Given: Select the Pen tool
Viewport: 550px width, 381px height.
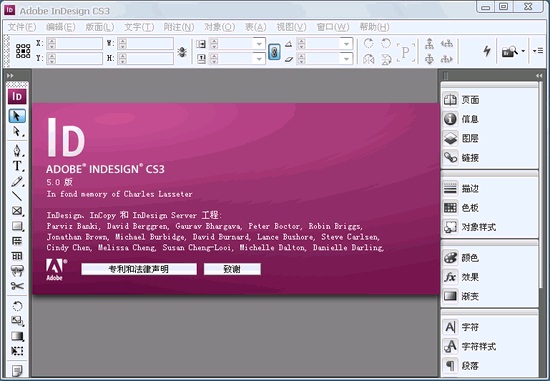Looking at the screenshot, I should 17,150.
